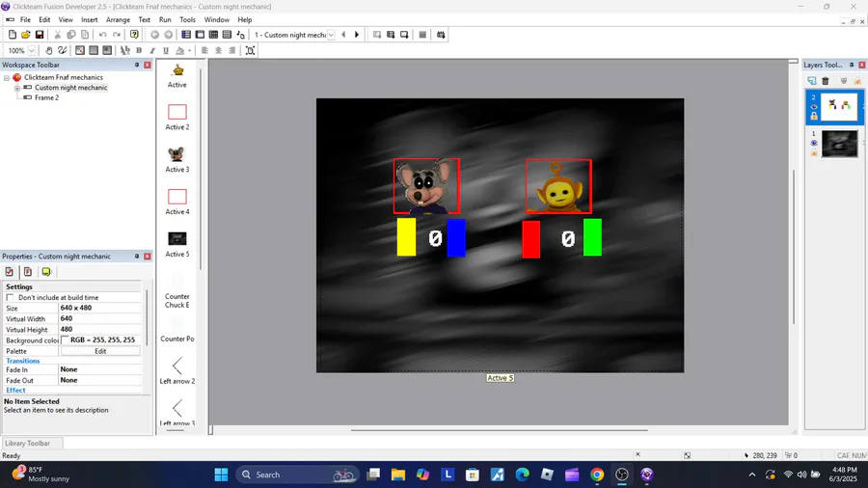The image size is (868, 488).
Task: Click the Cut scissors icon
Action: (57, 35)
